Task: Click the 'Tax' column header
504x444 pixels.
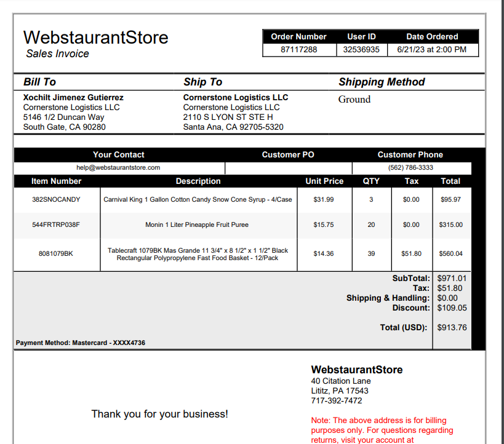Action: click(x=412, y=181)
